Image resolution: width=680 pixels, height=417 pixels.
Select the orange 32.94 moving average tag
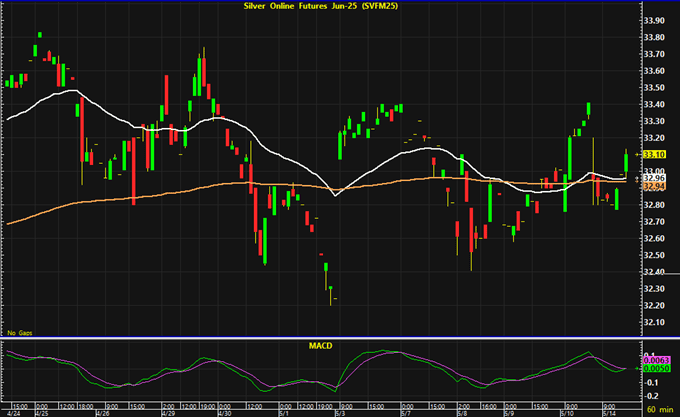[655, 186]
